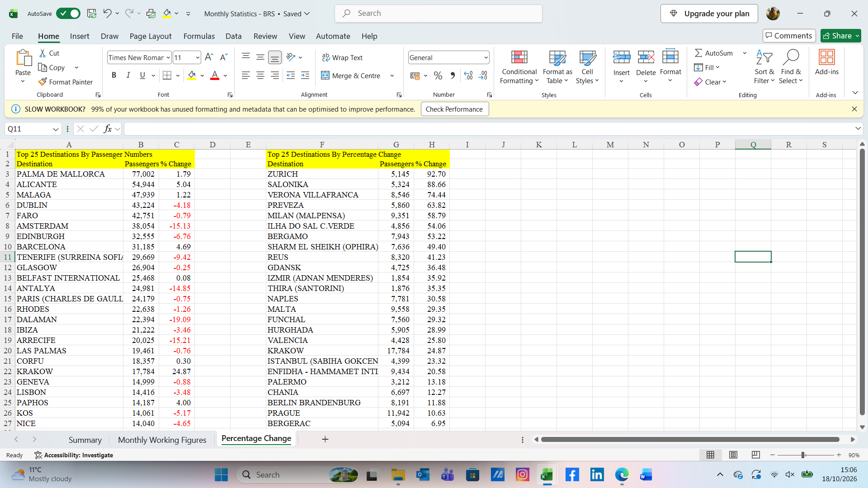868x488 pixels.
Task: Open Microsoft Edge from the taskbar
Action: (622, 475)
